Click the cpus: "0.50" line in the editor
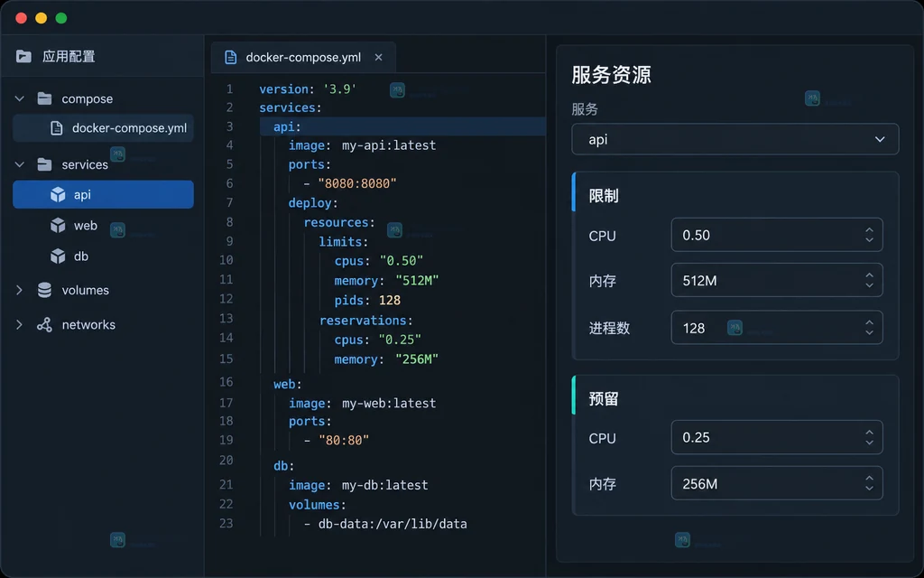Screen dimensions: 924x578 tap(379, 261)
